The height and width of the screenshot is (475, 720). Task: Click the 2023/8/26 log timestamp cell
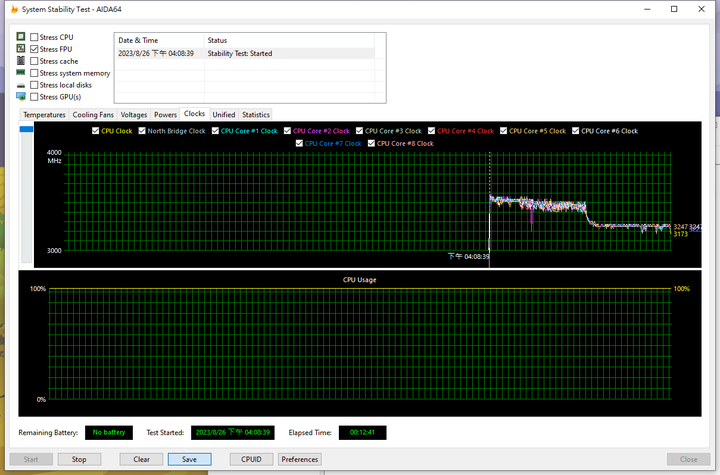pyautogui.click(x=156, y=53)
